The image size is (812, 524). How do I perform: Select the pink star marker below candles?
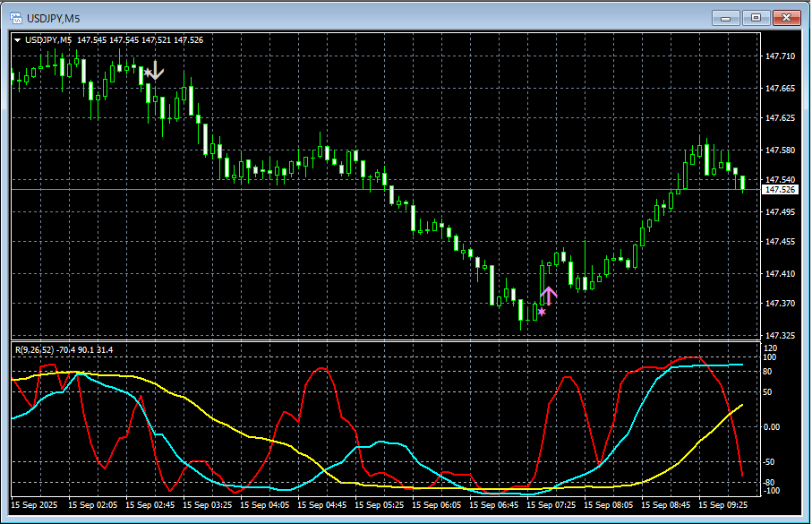pos(542,312)
